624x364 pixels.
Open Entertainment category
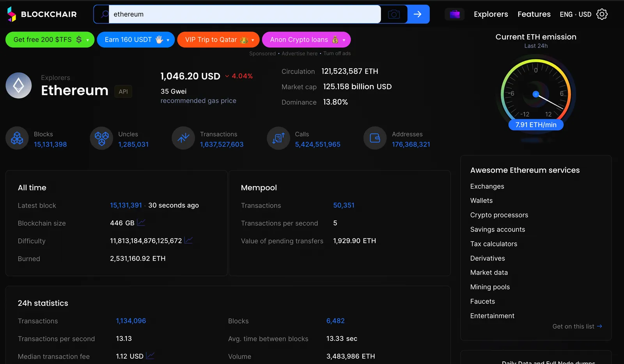coord(492,316)
